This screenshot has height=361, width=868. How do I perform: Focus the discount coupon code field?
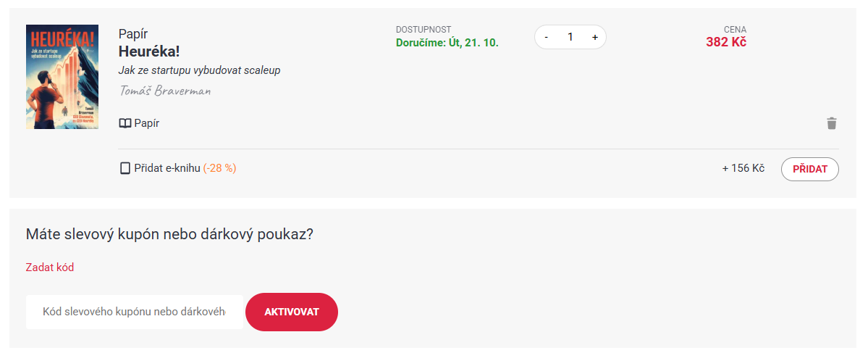[x=135, y=312]
